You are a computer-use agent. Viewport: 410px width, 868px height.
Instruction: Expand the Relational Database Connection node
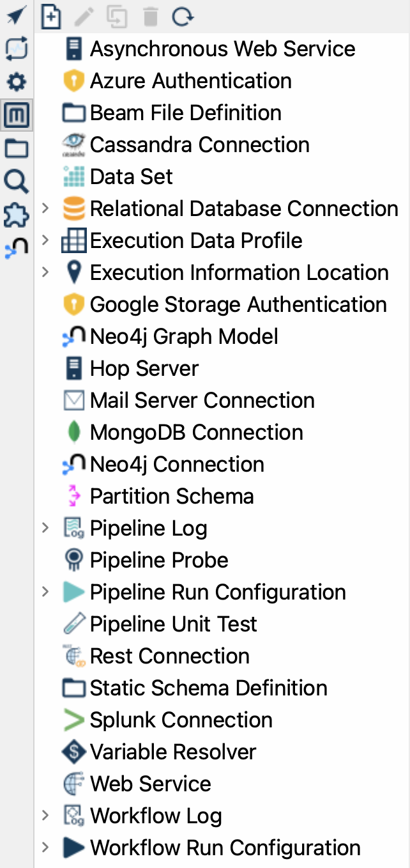tap(45, 208)
